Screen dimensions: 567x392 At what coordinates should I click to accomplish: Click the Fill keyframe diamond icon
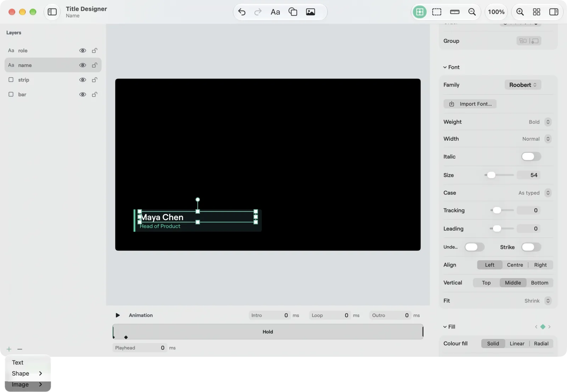coord(543,327)
